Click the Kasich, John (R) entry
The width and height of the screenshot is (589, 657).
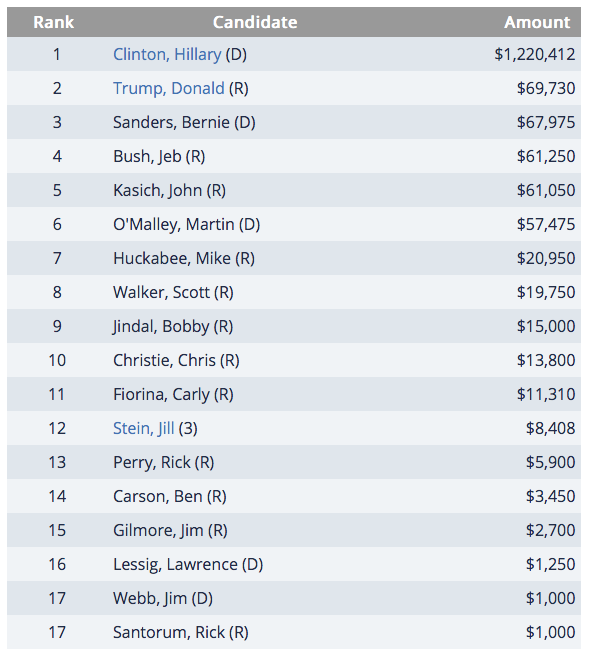click(169, 190)
